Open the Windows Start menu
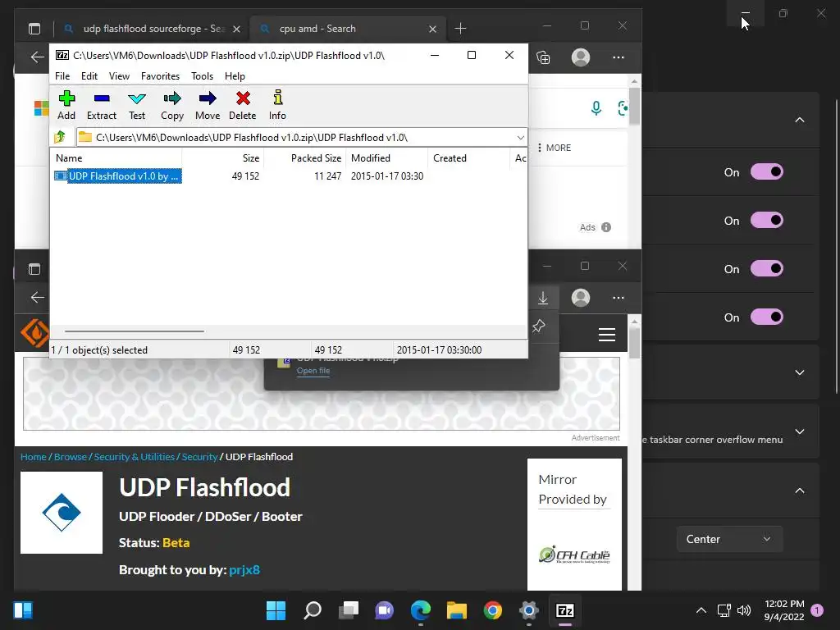The image size is (840, 630). click(x=276, y=610)
